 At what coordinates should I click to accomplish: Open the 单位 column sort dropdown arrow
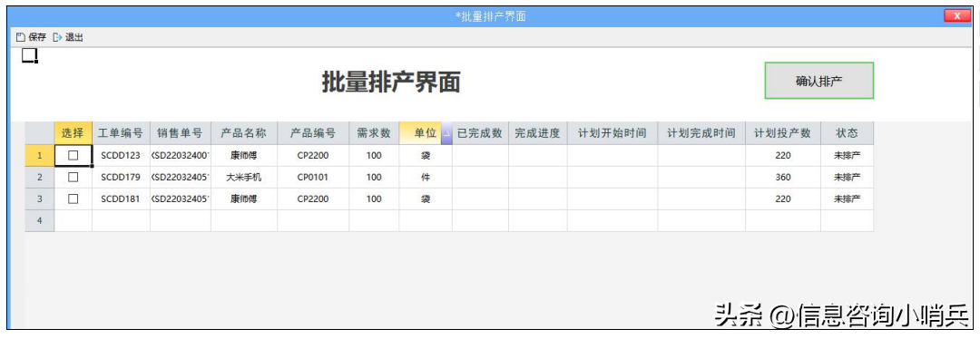pyautogui.click(x=446, y=133)
